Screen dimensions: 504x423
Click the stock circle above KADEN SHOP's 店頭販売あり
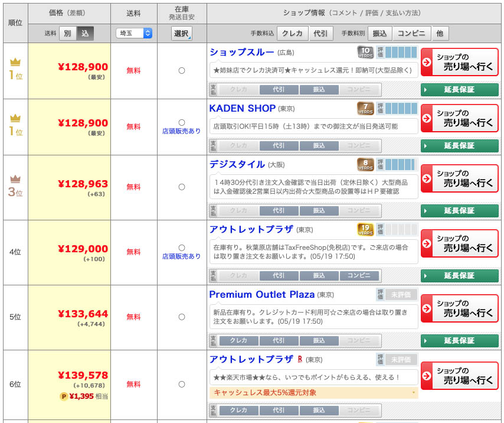tap(182, 122)
